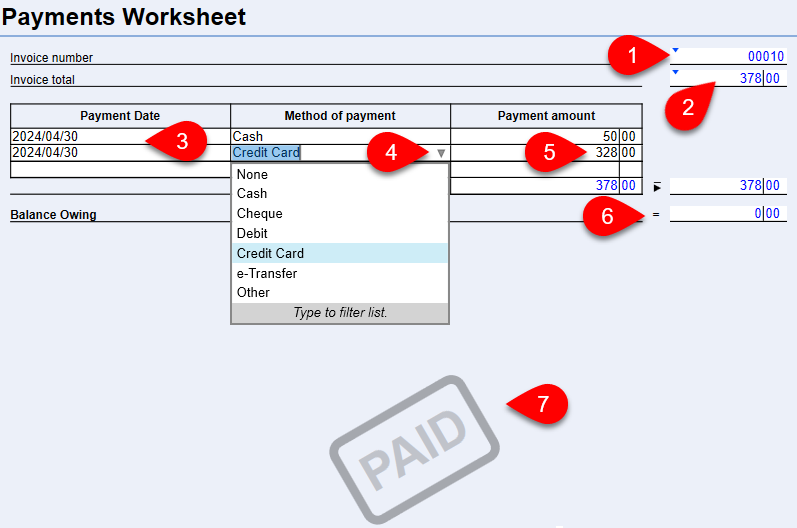Select first row payment date 2024/04/30
This screenshot has width=797, height=528.
pyautogui.click(x=120, y=136)
